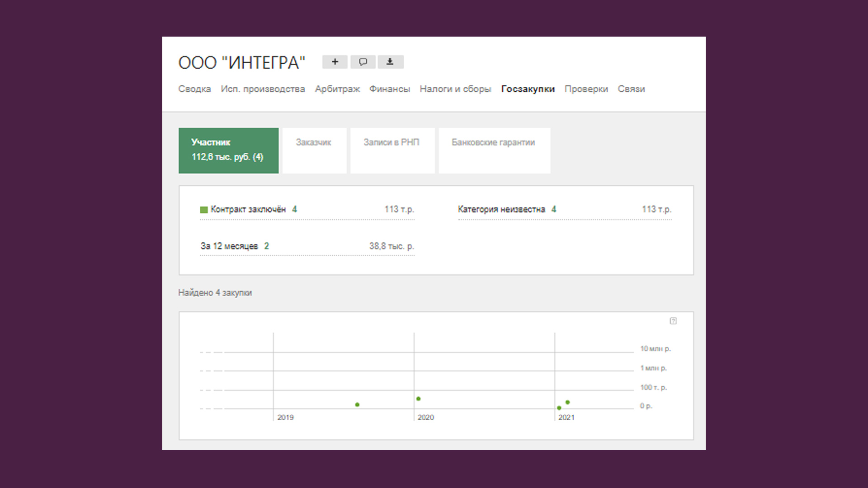Click the download report icon
This screenshot has width=868, height=488.
point(390,62)
